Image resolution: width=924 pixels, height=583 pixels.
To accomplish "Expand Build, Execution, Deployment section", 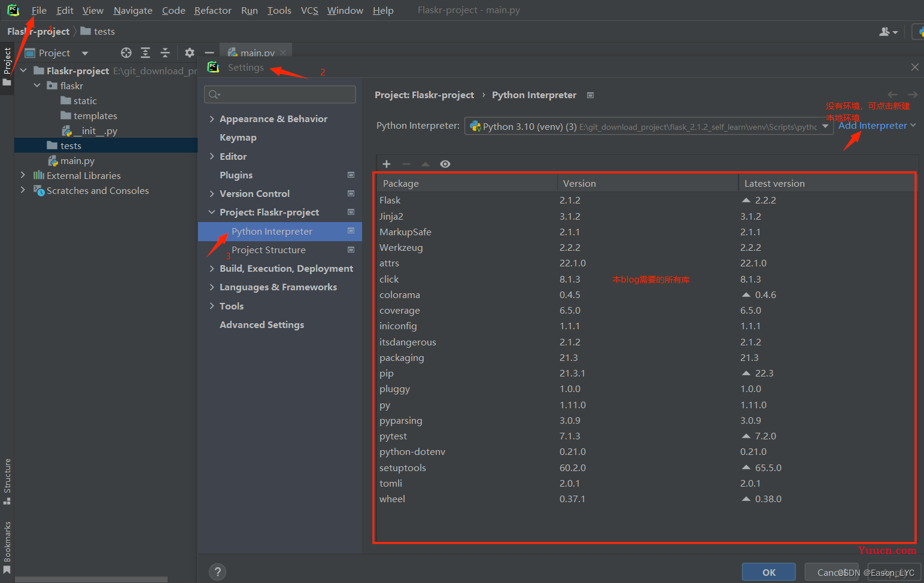I will (212, 268).
